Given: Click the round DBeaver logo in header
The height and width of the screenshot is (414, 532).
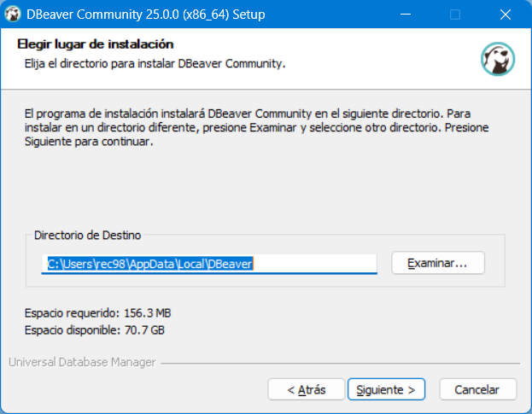Looking at the screenshot, I should [x=497, y=59].
